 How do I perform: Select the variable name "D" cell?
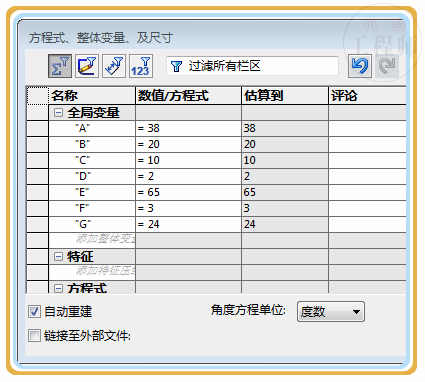click(x=92, y=176)
